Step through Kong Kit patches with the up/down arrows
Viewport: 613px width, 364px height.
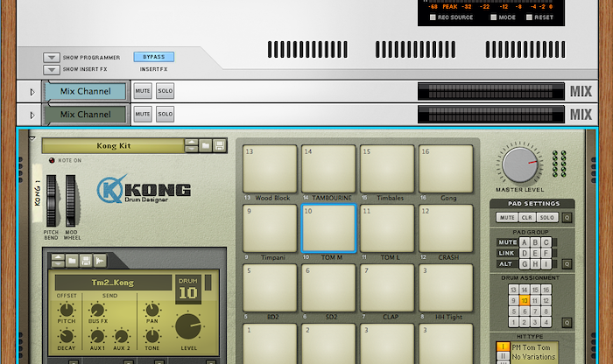pyautogui.click(x=192, y=145)
